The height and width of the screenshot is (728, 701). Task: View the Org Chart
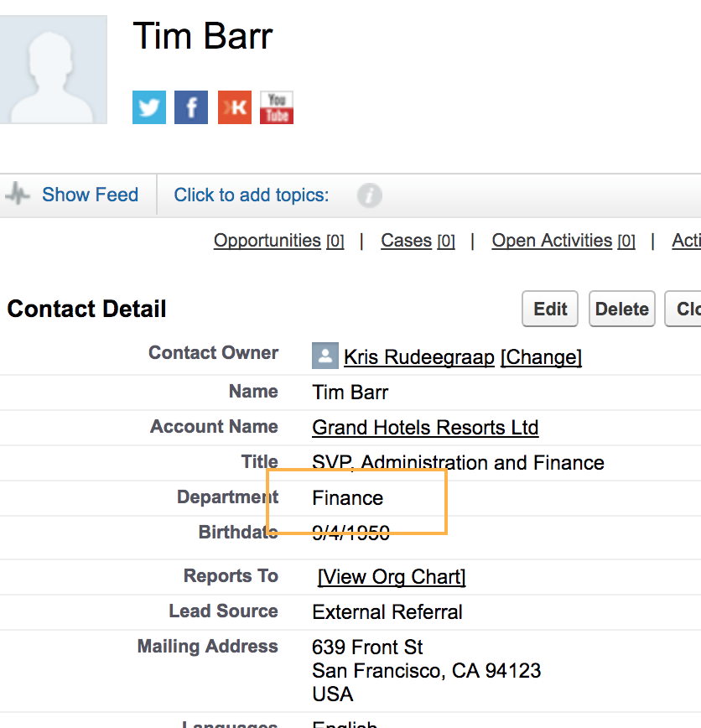point(392,577)
